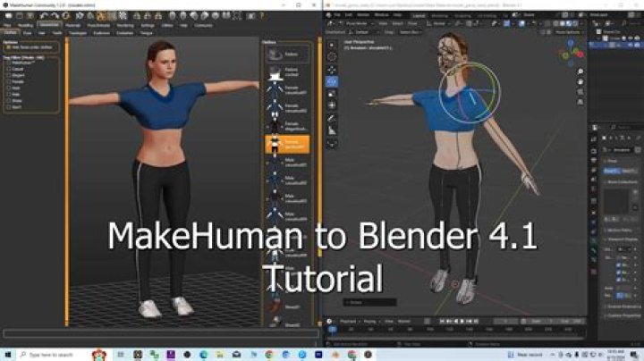
Task: Select Blender's Measure ruler tool
Action: (x=332, y=131)
